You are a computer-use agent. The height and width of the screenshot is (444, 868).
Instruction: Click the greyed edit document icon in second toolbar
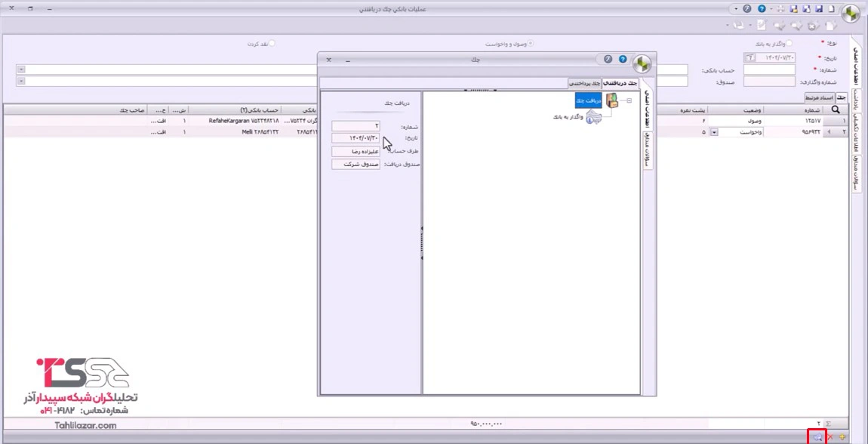tap(762, 25)
